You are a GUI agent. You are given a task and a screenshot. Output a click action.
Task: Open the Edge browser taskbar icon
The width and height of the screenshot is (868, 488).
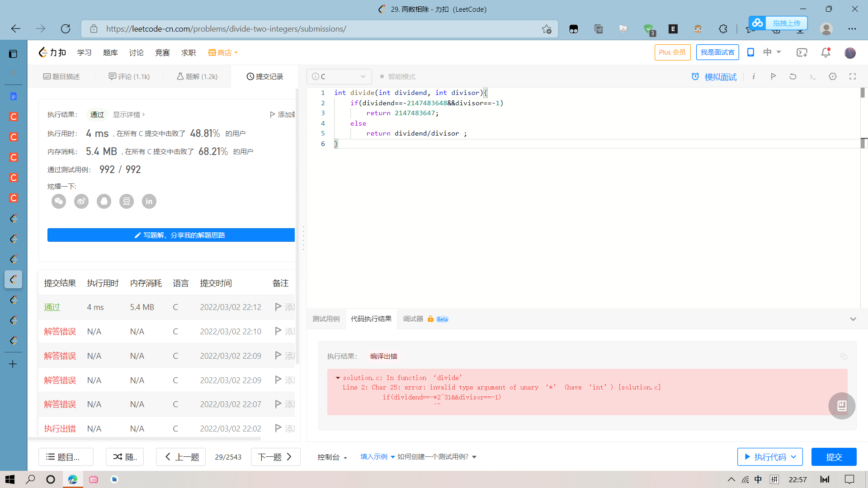click(x=72, y=479)
